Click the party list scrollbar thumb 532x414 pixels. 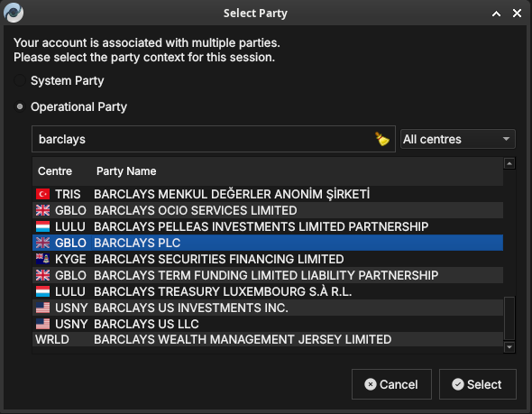[509, 318]
